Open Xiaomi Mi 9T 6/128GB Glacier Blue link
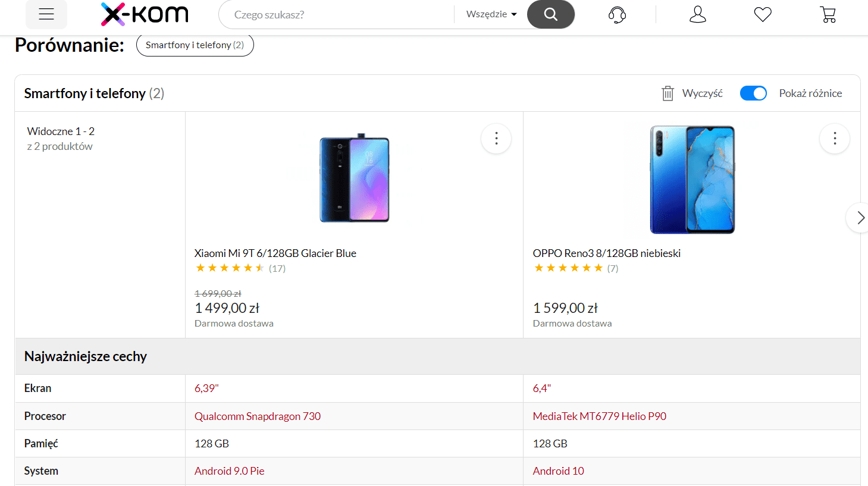 275,253
